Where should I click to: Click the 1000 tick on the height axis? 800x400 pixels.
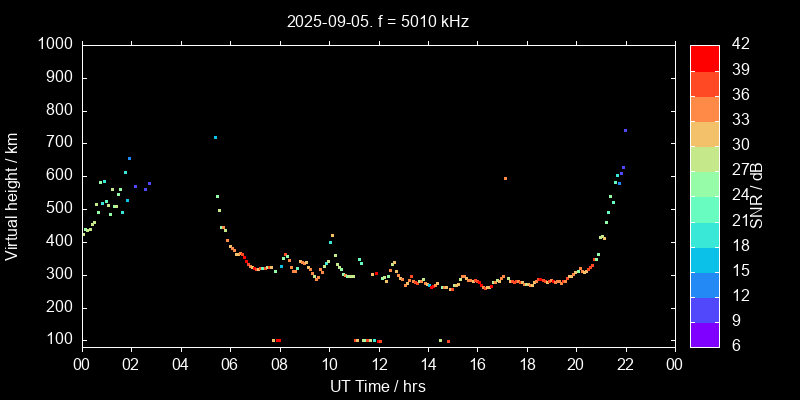coord(54,45)
